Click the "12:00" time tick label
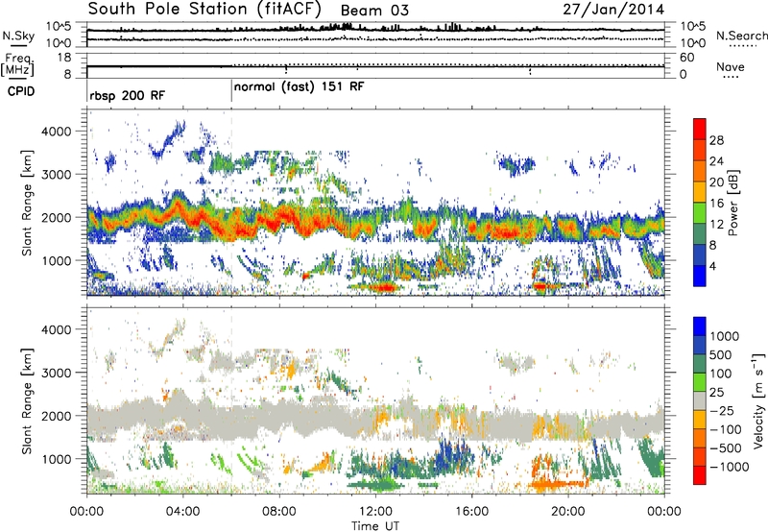Screen dimensions: 768x532 pos(375,512)
